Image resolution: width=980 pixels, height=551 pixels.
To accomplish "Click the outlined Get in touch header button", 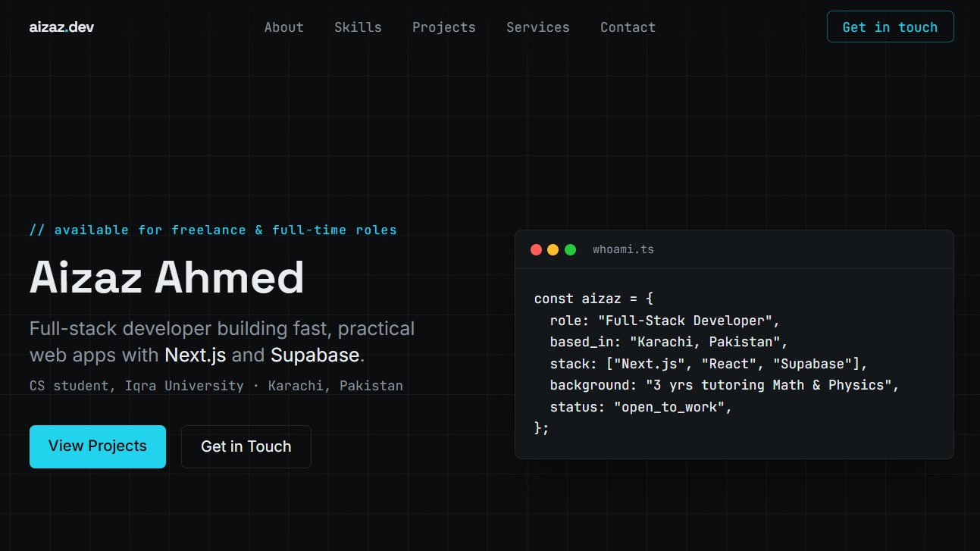I will coord(890,27).
